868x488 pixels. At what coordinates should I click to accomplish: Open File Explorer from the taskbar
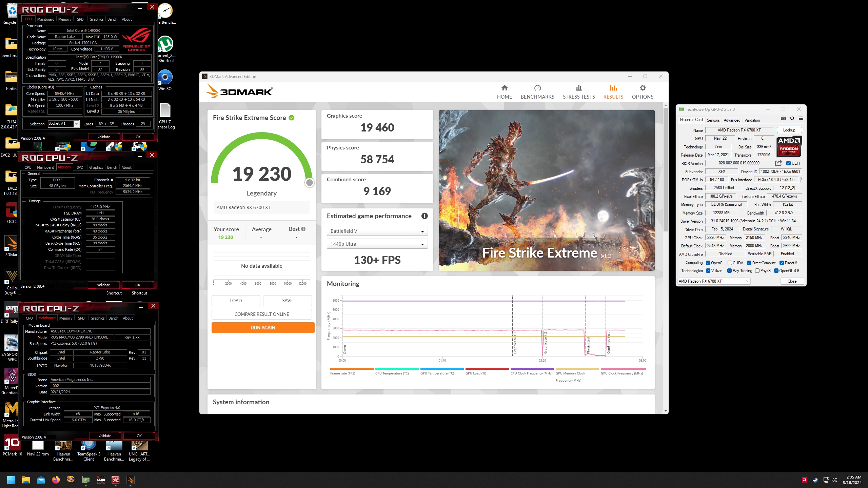coord(26,480)
